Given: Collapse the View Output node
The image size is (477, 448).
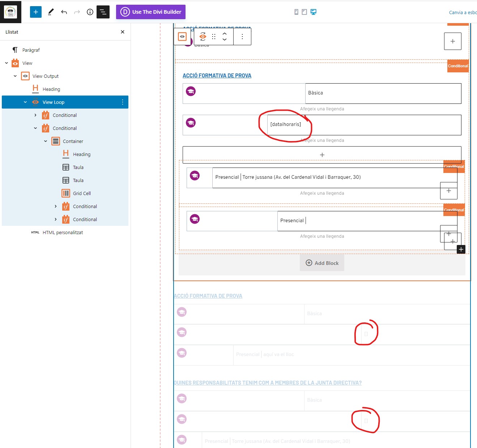Looking at the screenshot, I should [x=15, y=76].
